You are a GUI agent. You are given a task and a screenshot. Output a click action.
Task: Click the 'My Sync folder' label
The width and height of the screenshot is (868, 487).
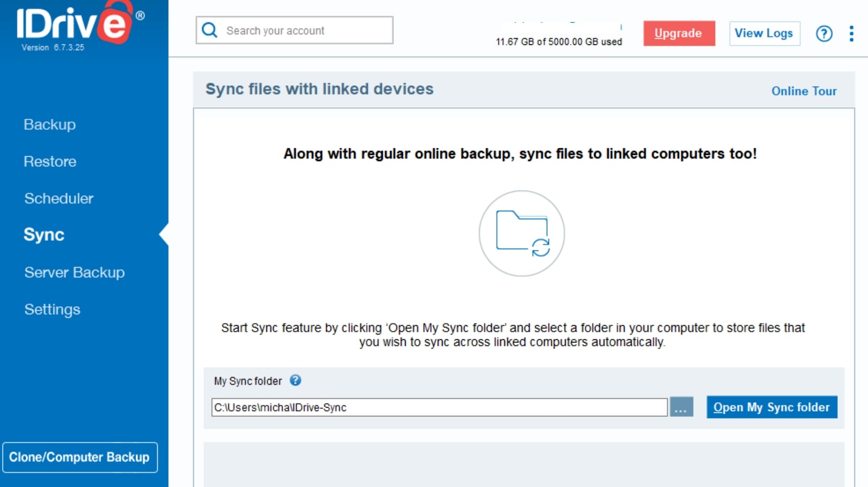(x=248, y=381)
